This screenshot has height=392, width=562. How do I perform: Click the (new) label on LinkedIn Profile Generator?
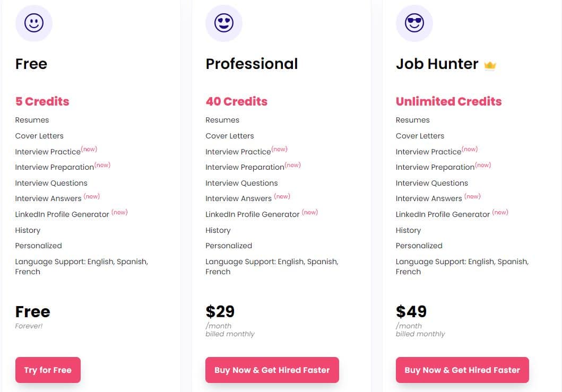tap(119, 212)
